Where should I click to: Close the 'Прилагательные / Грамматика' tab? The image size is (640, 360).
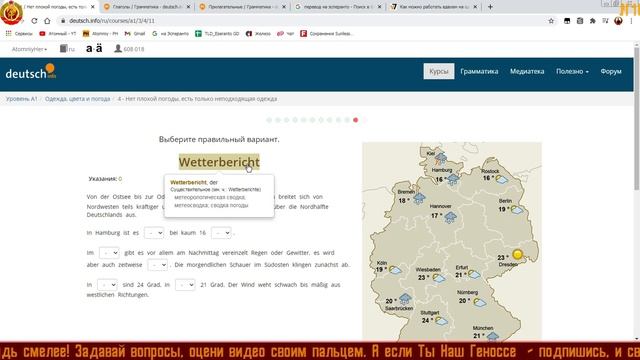point(284,7)
